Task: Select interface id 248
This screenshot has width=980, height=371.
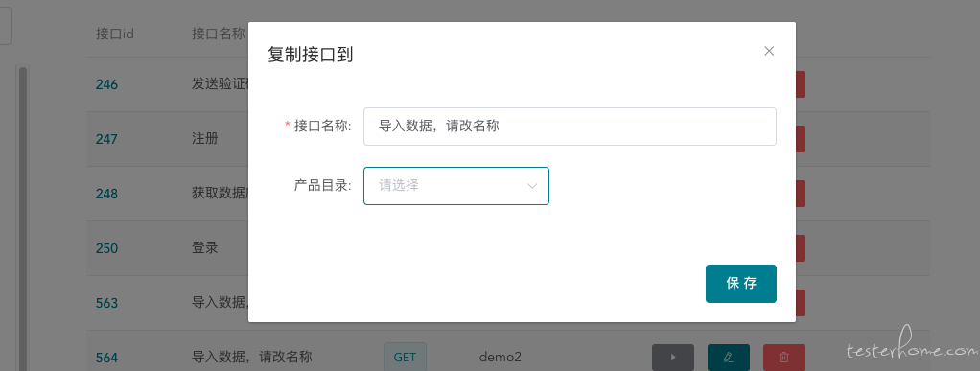Action: coord(106,194)
